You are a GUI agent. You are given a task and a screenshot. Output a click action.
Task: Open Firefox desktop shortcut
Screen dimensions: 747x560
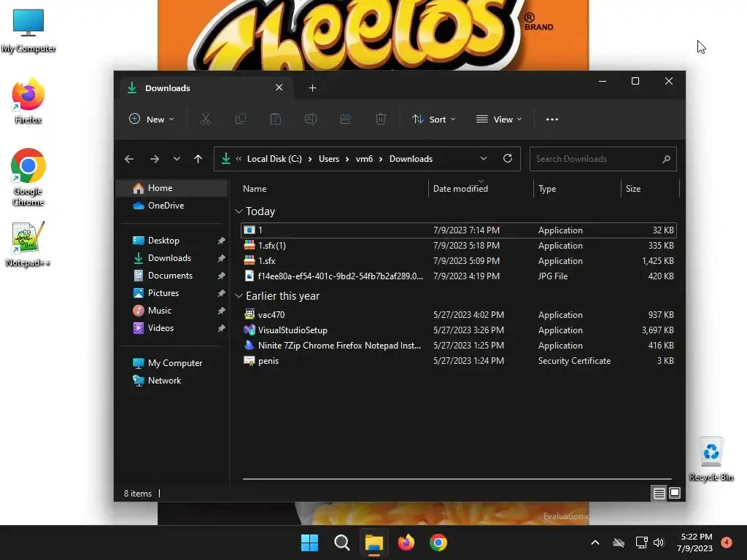click(28, 101)
